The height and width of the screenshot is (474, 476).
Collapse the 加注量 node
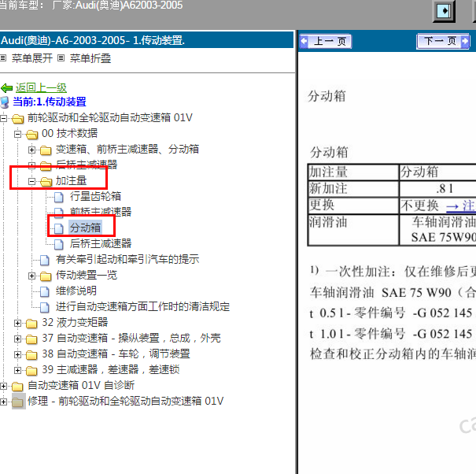(31, 181)
